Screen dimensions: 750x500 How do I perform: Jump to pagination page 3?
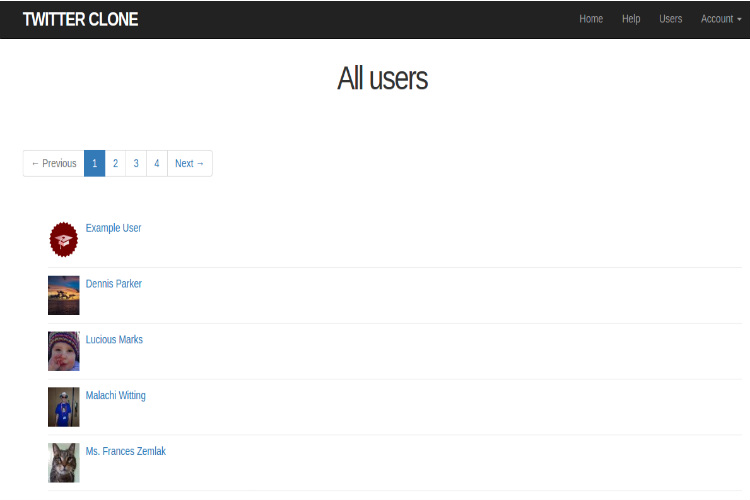(x=136, y=163)
